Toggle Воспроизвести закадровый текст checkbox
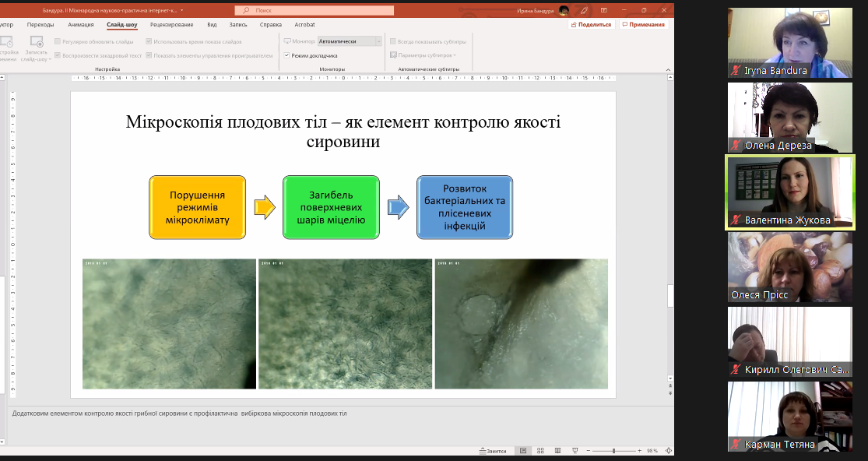 tap(58, 55)
